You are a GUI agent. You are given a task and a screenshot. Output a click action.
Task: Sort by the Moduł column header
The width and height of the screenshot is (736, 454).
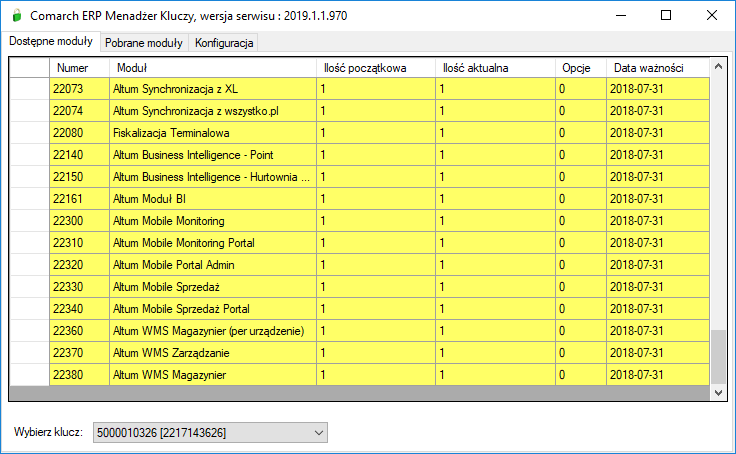tap(213, 68)
